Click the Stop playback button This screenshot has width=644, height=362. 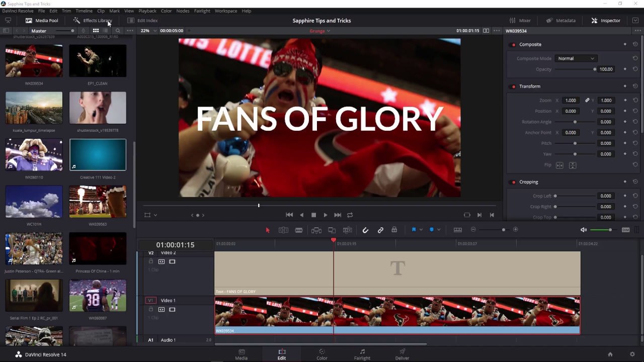(x=313, y=215)
